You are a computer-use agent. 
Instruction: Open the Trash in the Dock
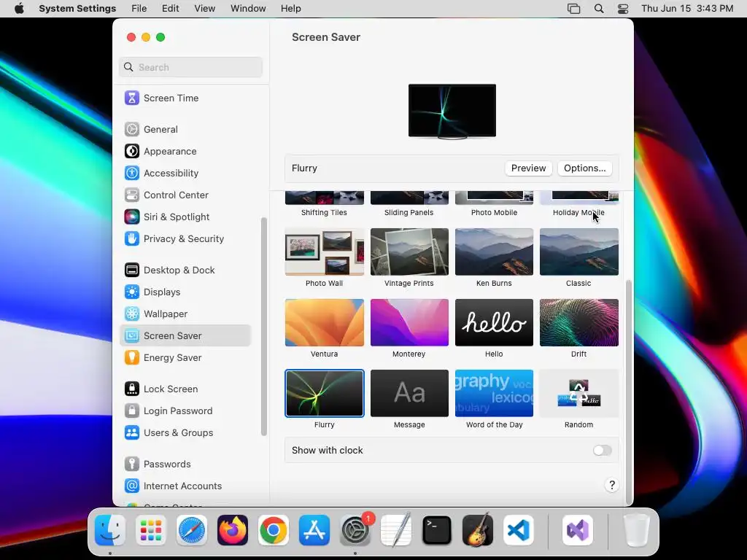(637, 530)
